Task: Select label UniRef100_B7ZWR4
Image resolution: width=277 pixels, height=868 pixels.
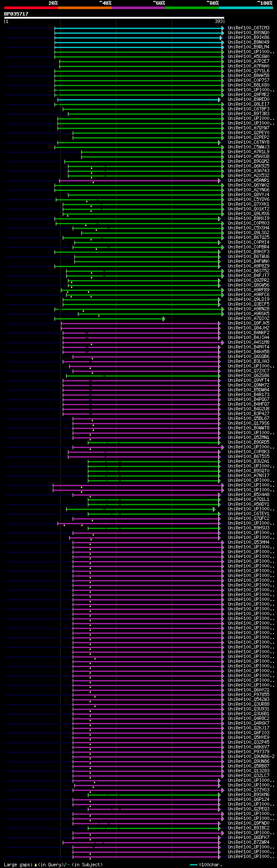Action: [x=248, y=842]
